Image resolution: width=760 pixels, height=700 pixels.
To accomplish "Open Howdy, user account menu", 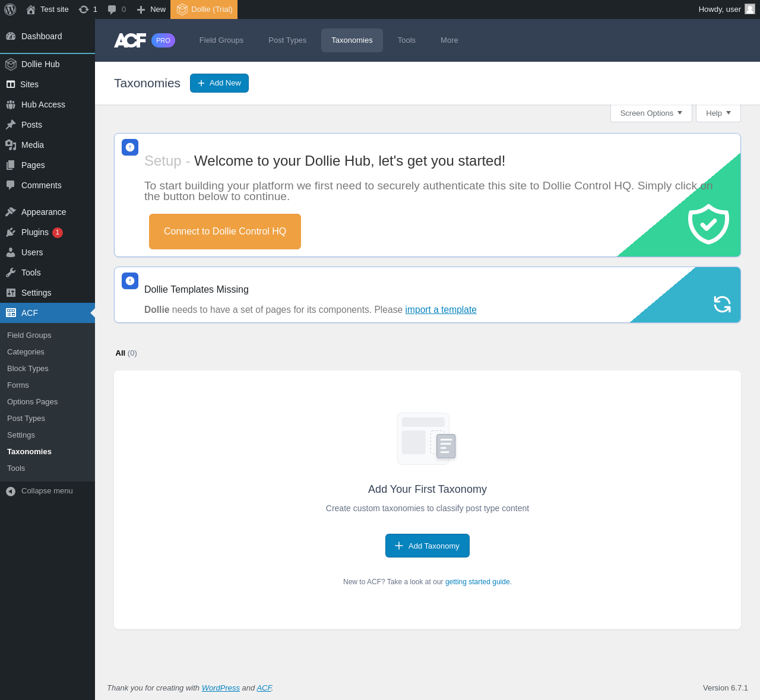I will pyautogui.click(x=727, y=9).
